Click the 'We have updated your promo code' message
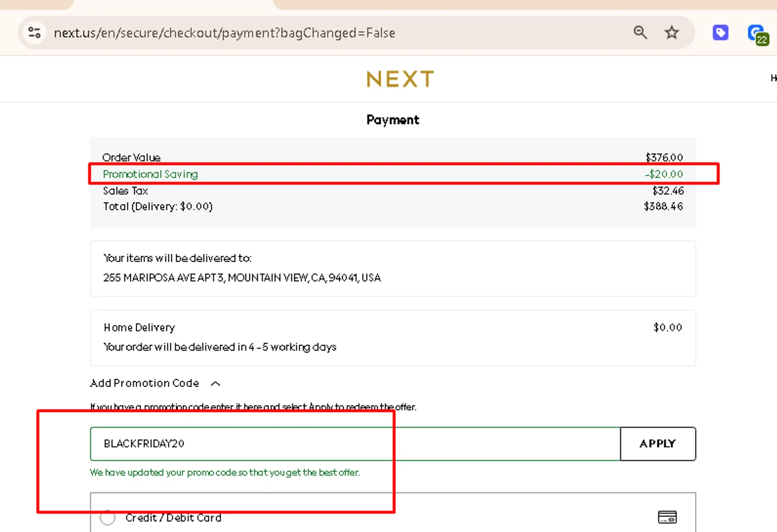This screenshot has width=777, height=532. tap(225, 472)
